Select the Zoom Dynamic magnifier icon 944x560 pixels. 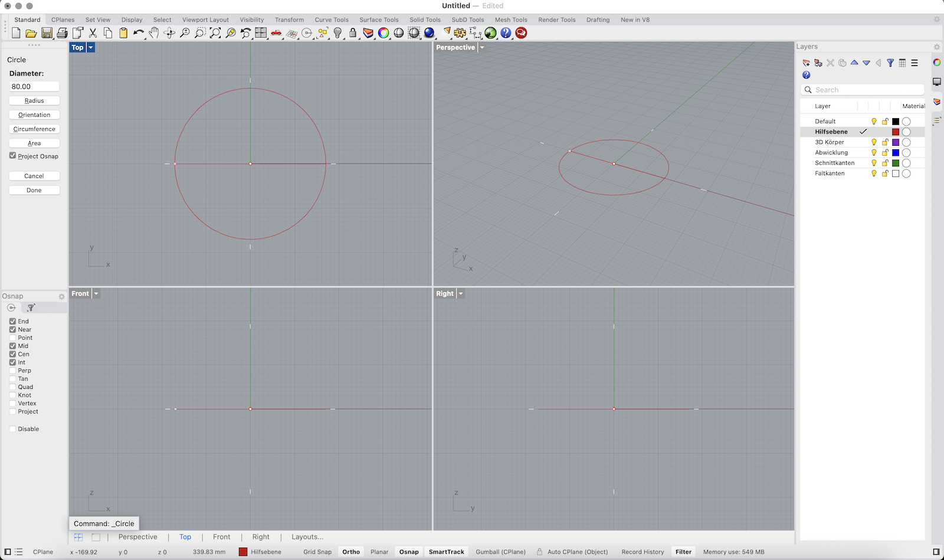(185, 33)
